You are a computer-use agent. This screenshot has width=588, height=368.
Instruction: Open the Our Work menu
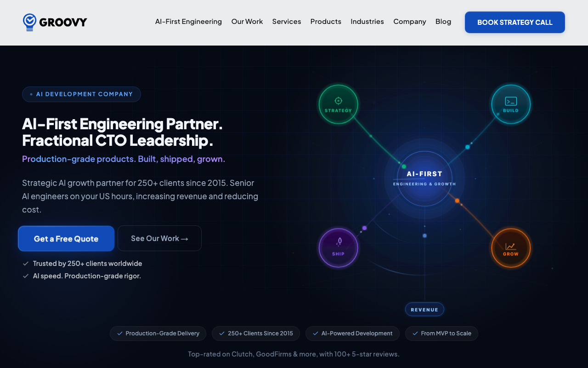click(247, 22)
